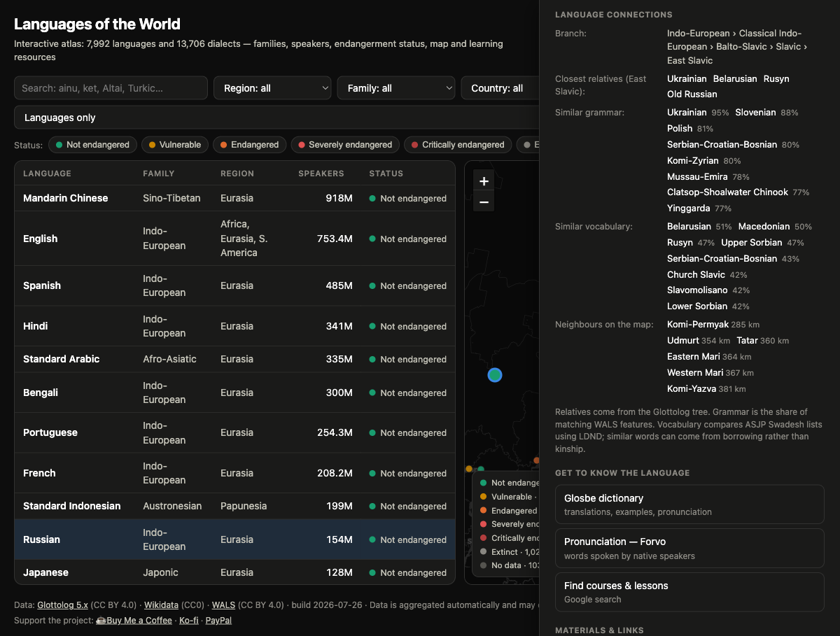840x636 pixels.
Task: Open Find courses & lessons
Action: (689, 592)
